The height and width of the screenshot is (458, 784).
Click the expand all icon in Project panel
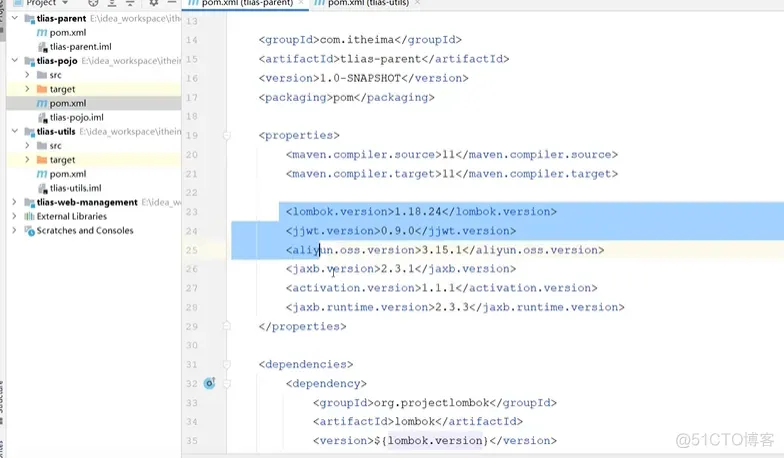pyautogui.click(x=112, y=2)
